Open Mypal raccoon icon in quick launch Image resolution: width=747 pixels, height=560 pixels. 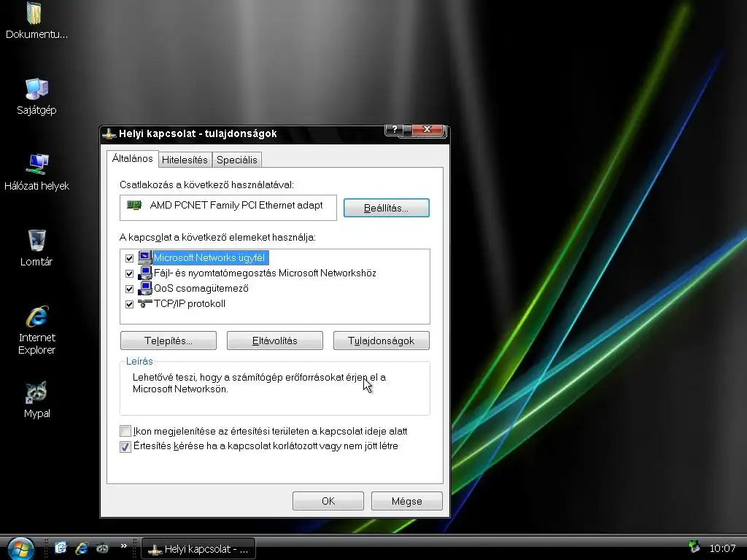(102, 548)
